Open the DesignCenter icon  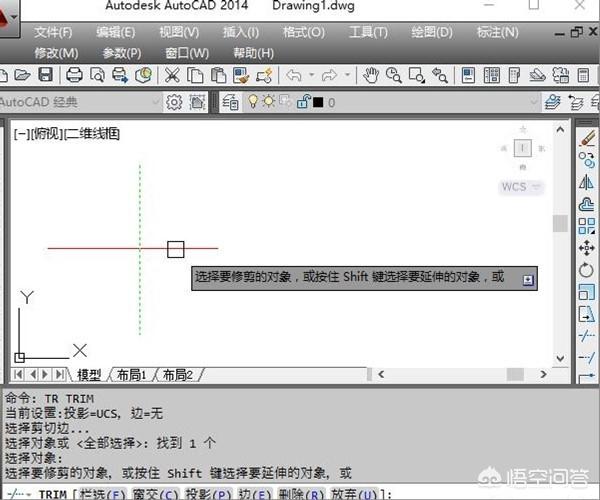[491, 75]
